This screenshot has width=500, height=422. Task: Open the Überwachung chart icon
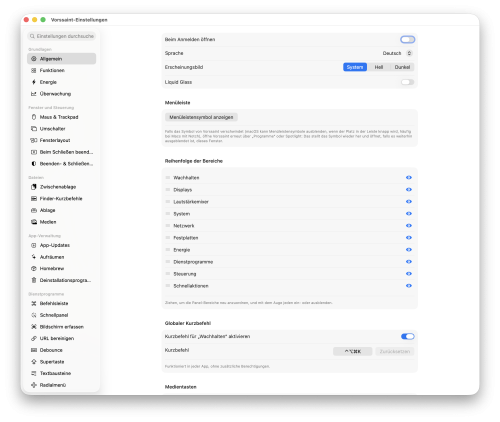(34, 94)
